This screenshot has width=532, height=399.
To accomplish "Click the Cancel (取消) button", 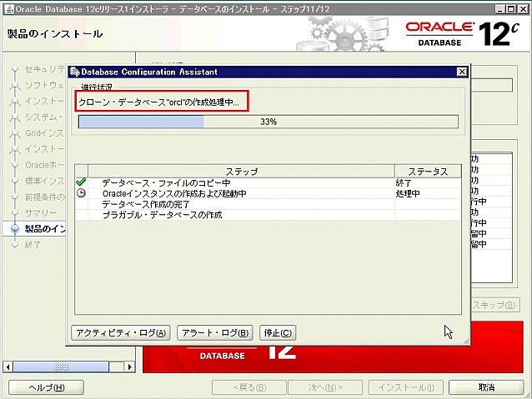I will [x=486, y=387].
